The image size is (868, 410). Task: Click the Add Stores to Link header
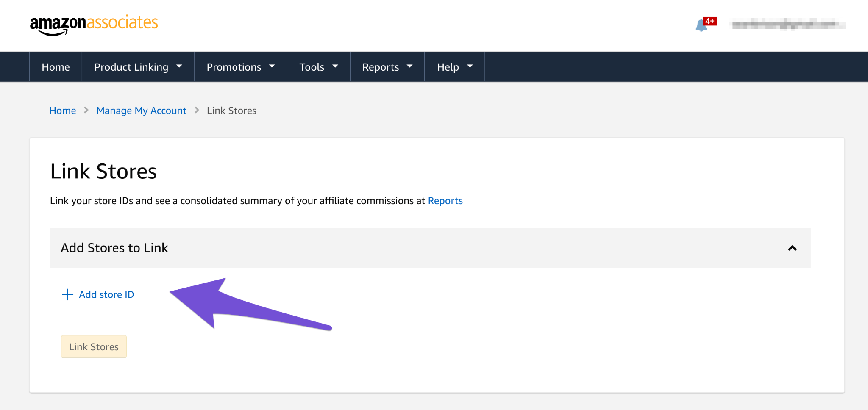click(430, 248)
